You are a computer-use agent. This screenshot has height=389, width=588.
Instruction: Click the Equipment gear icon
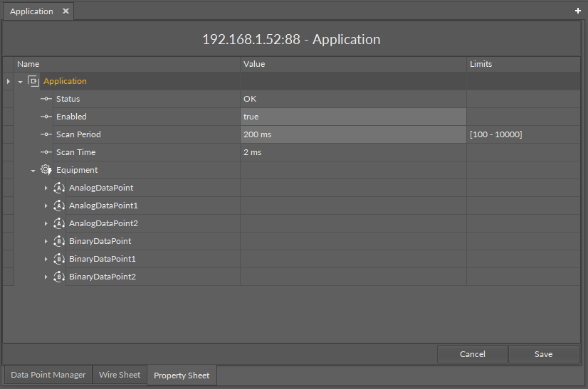pyautogui.click(x=46, y=170)
